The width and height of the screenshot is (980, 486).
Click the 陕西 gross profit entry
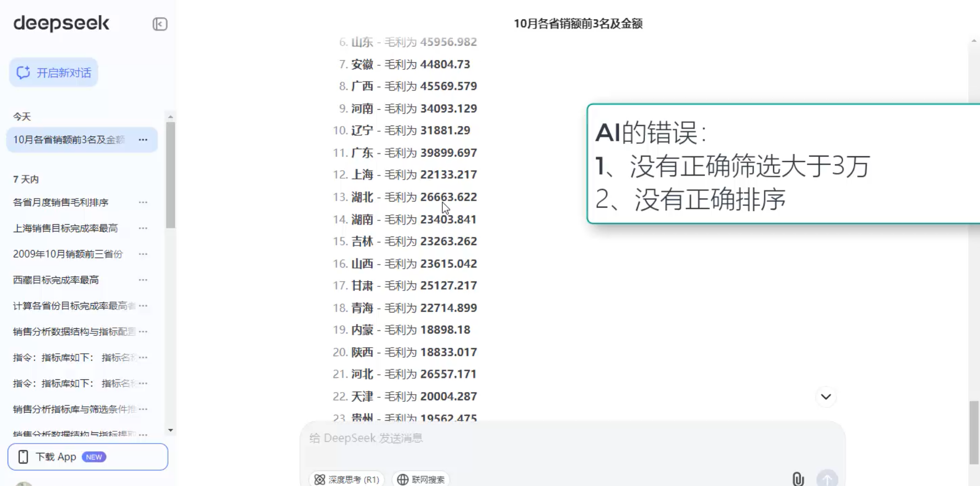pos(405,352)
